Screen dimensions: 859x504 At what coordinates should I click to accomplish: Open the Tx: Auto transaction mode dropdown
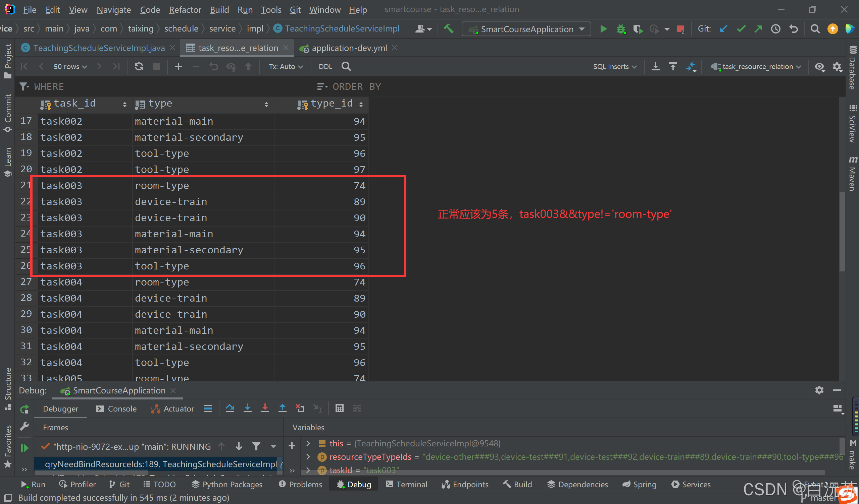pos(286,67)
